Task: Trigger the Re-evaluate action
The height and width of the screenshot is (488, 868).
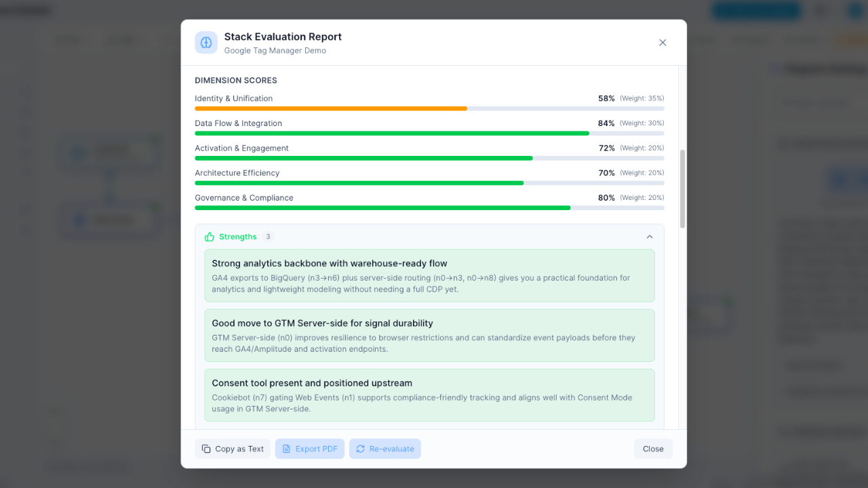Action: (x=385, y=449)
